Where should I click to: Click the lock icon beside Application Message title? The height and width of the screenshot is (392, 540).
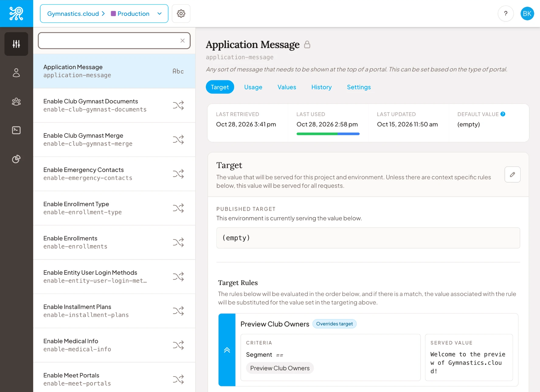pos(307,44)
